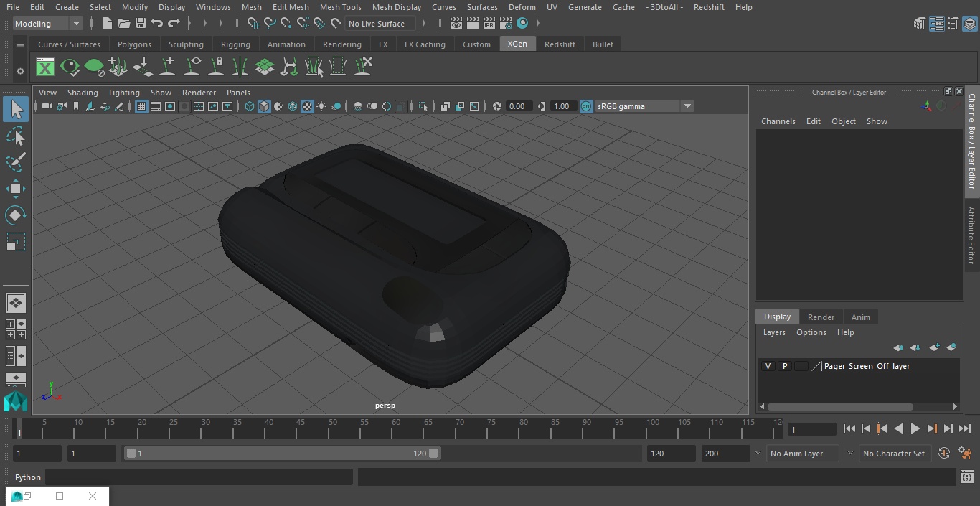Screen dimensions: 980x506
Task: Open the shelf options gear menu
Action: click(x=20, y=71)
